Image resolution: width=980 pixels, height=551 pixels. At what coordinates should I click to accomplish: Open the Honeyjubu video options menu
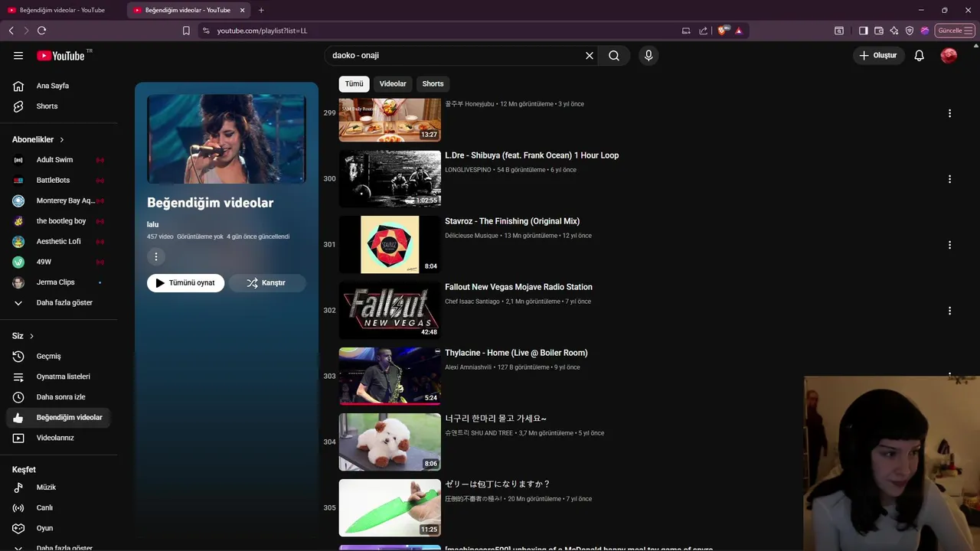coord(949,113)
